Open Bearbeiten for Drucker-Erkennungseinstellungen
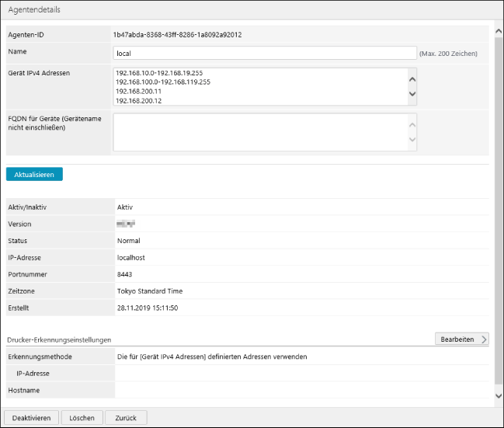504x428 pixels. click(462, 339)
